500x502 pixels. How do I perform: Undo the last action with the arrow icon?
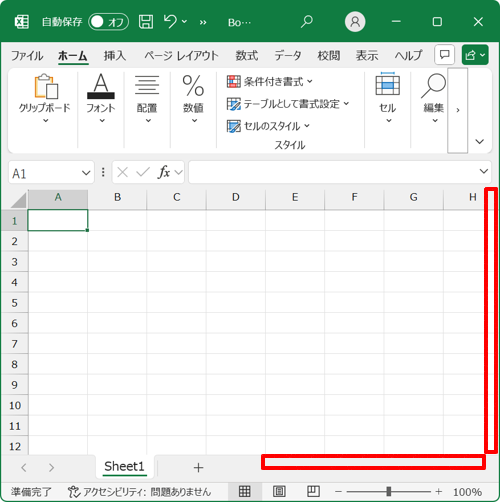[170, 22]
